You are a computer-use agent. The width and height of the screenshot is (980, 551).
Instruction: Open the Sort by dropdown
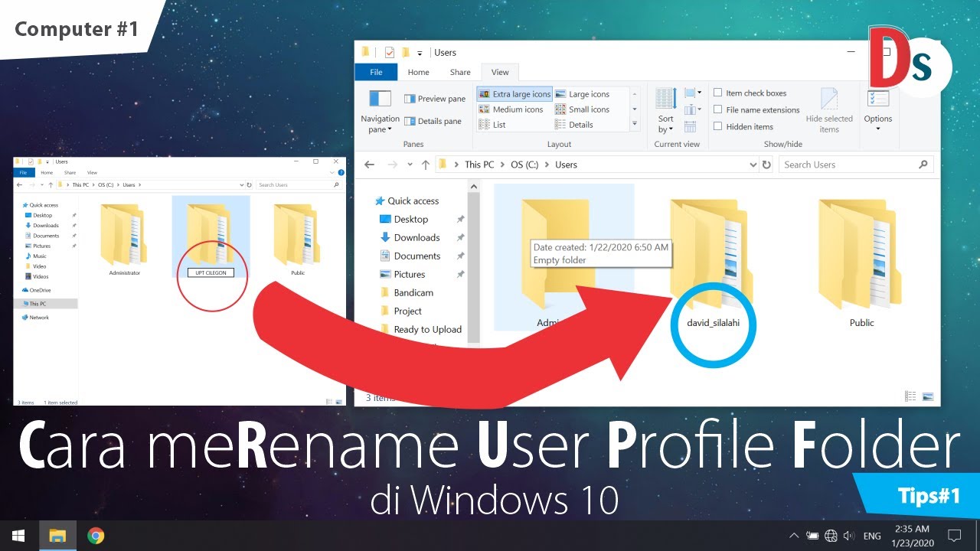point(666,111)
